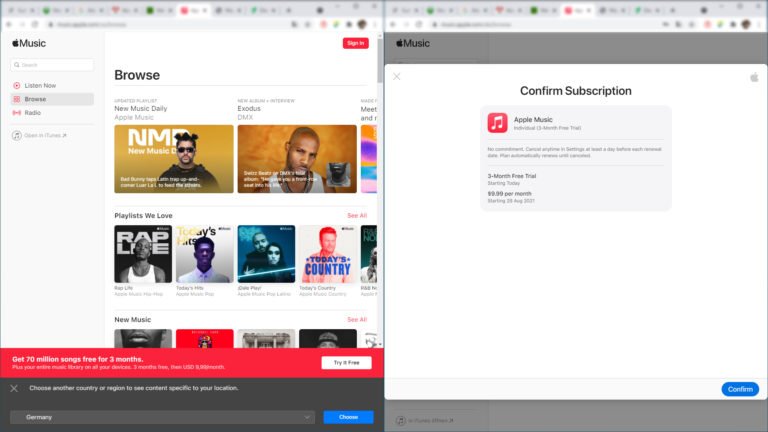Open the Exodus DMX album artwork

(297, 159)
